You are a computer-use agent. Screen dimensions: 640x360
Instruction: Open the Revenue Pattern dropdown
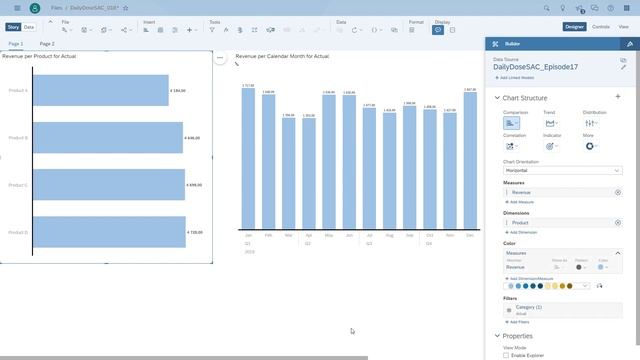(x=581, y=267)
